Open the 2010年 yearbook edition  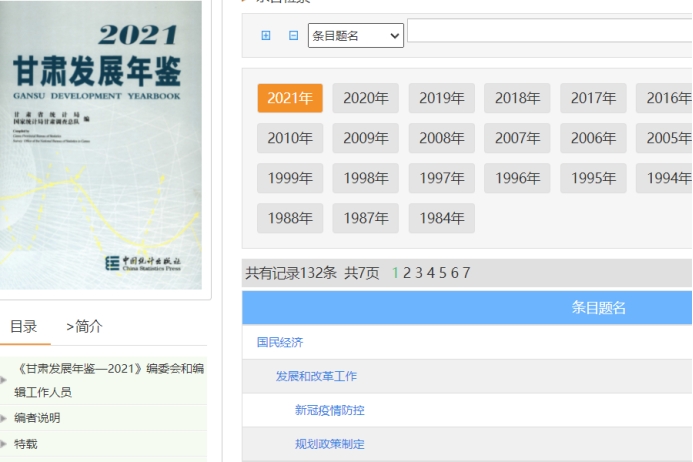click(290, 138)
